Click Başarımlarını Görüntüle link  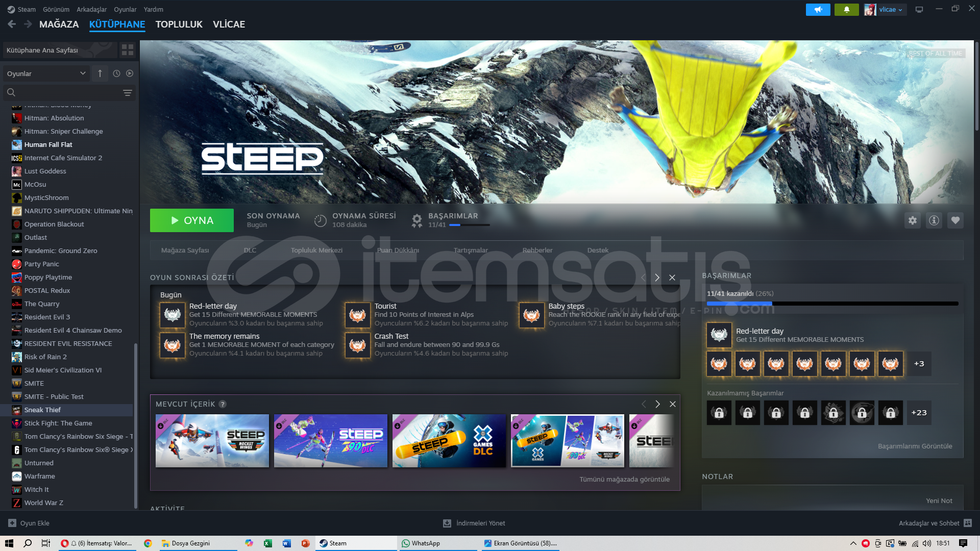pyautogui.click(x=915, y=446)
